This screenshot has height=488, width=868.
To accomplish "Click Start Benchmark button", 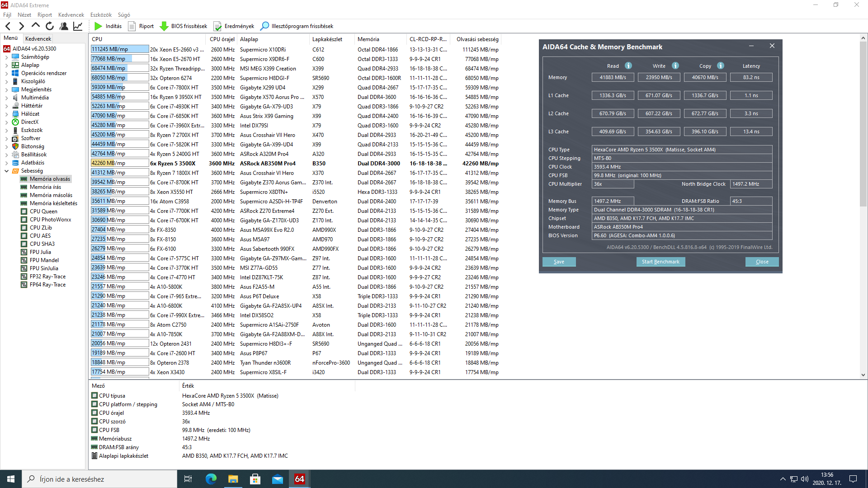I will click(x=660, y=262).
